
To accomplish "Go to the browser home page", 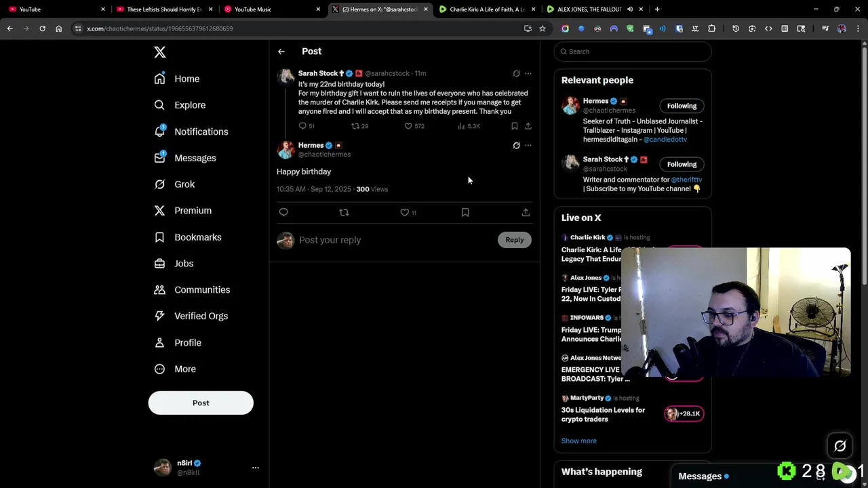I will (58, 28).
